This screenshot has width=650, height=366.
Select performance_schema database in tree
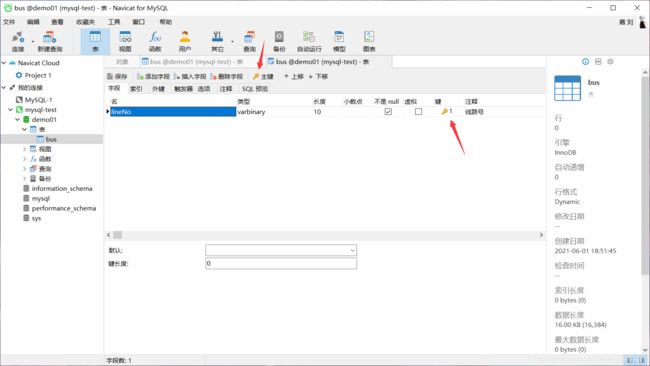(64, 208)
